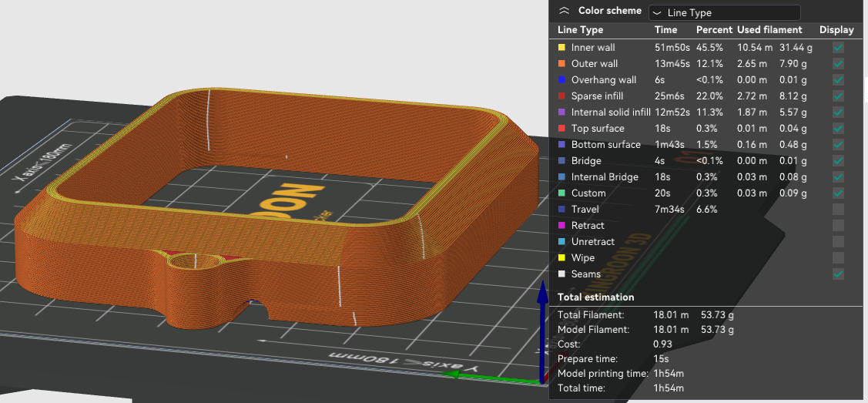868x403 pixels.
Task: Show Unretract points via checkbox
Action: [838, 242]
